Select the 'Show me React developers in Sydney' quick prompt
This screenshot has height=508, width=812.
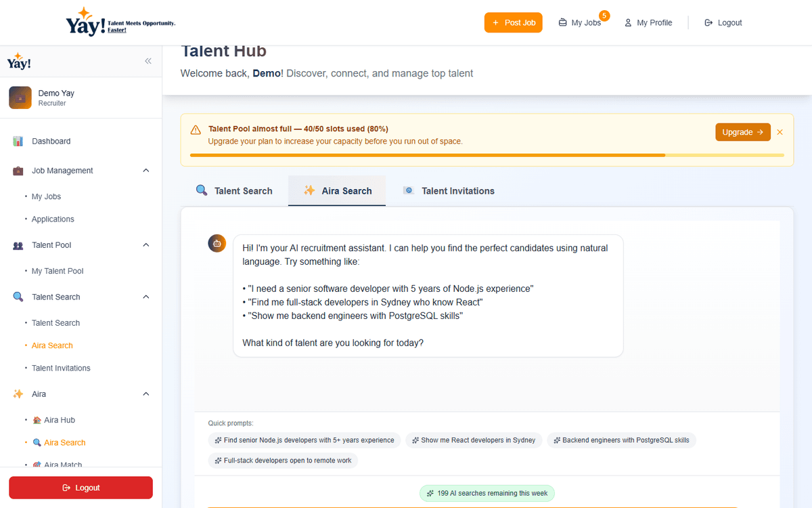(474, 440)
